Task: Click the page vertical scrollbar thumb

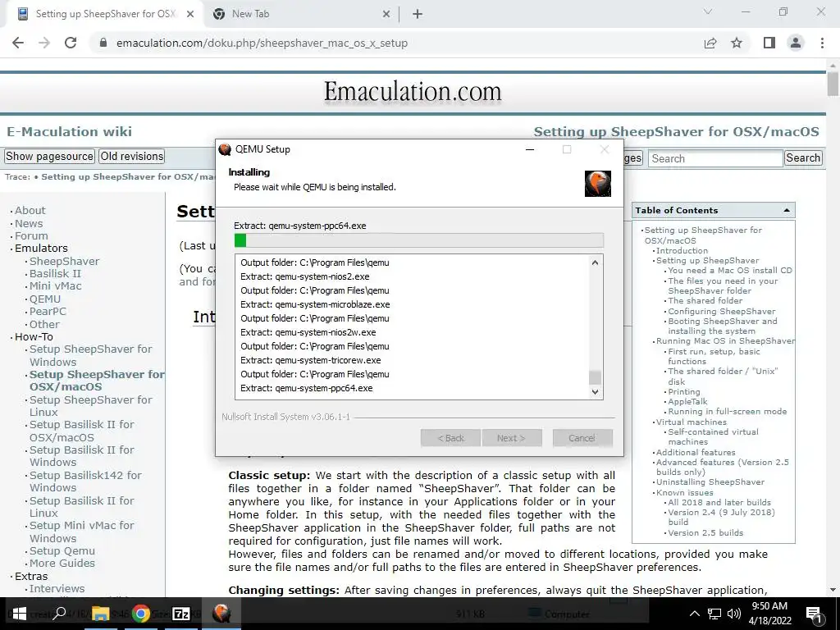Action: coord(833,83)
